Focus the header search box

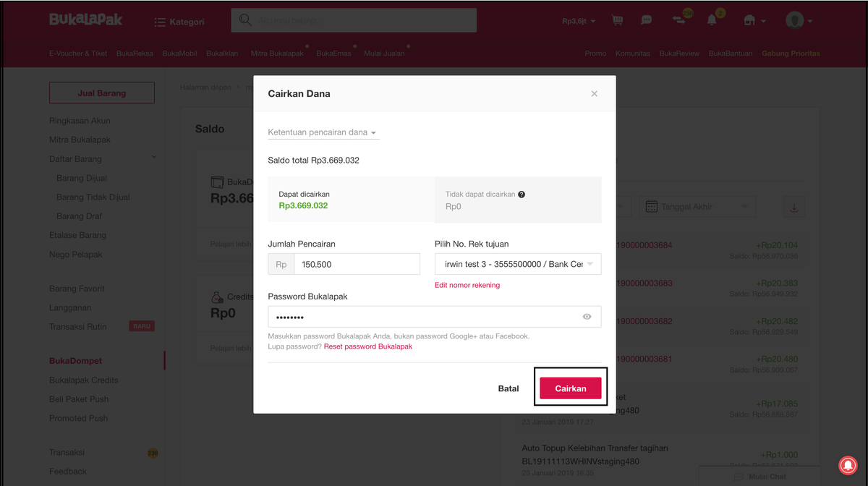tap(354, 20)
